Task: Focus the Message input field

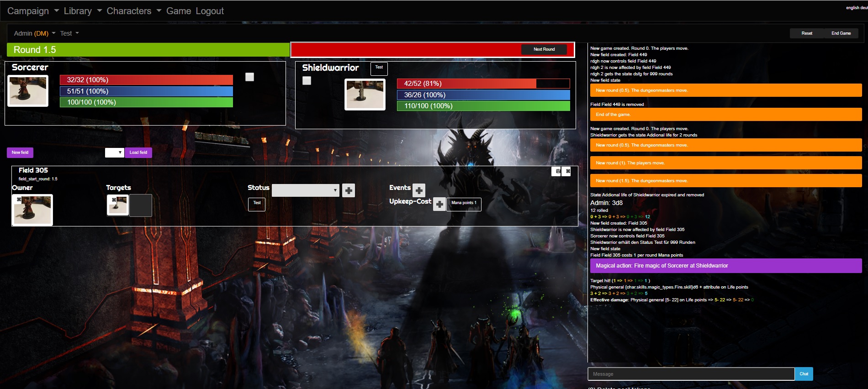Action: coord(691,374)
